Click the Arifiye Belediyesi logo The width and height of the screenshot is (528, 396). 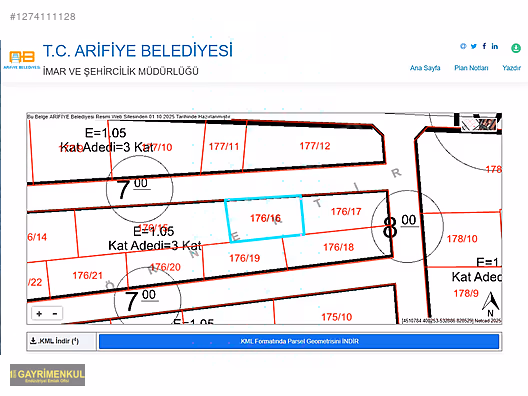point(22,60)
